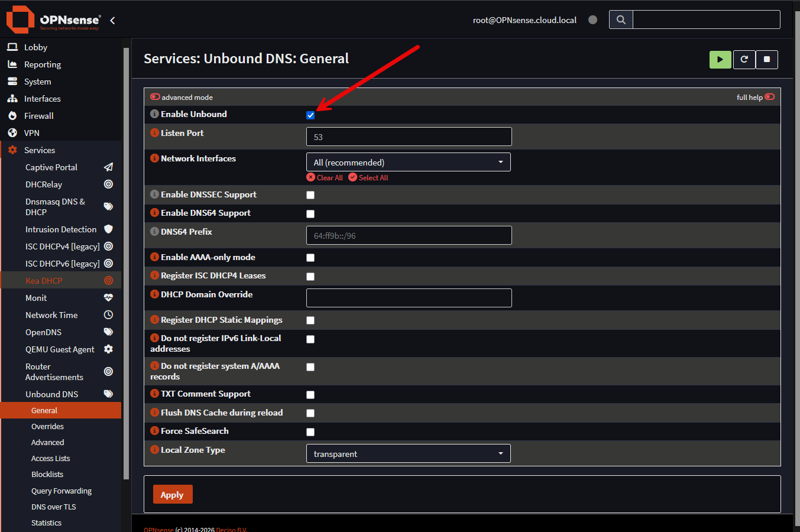Click Dnsmasq DNS tags icon
The width and height of the screenshot is (800, 532).
point(108,206)
